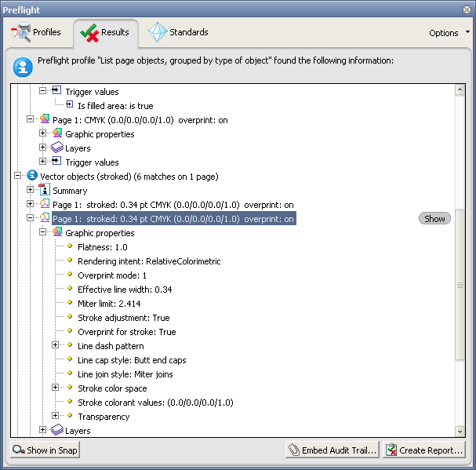Select 'Overprint for stroke: True' row
476x470 pixels.
127,332
